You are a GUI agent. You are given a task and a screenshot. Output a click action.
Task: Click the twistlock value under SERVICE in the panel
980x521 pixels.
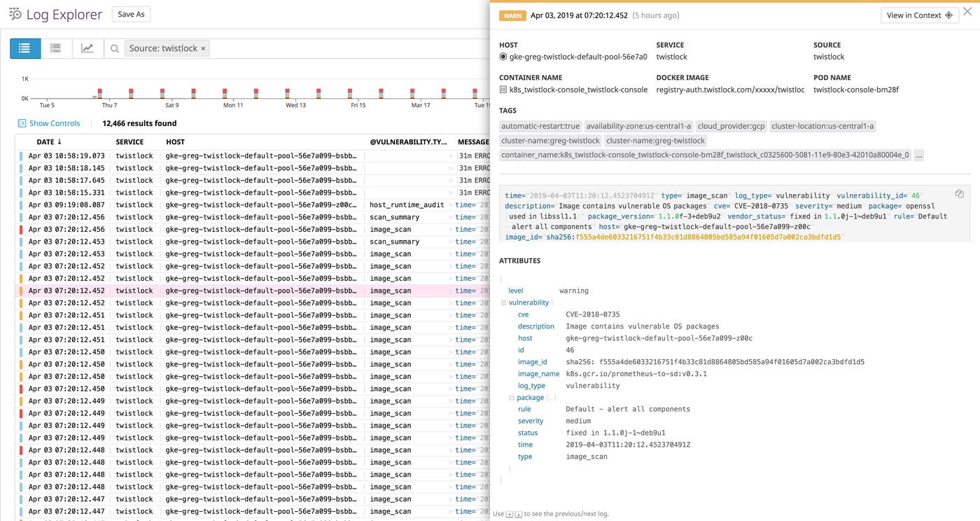(x=671, y=57)
